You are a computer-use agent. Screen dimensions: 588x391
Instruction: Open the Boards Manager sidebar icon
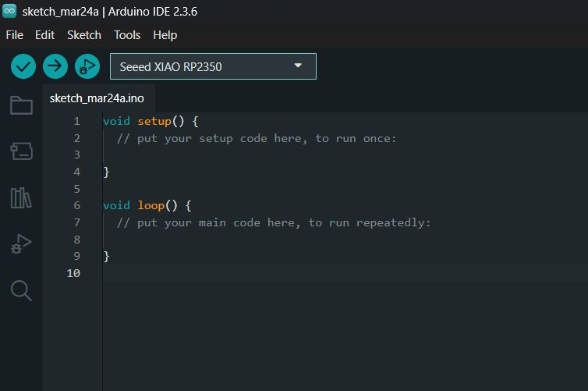point(21,151)
